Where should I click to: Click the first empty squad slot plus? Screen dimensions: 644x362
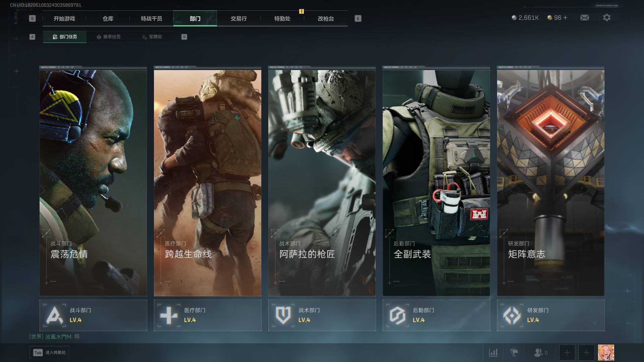point(567,353)
